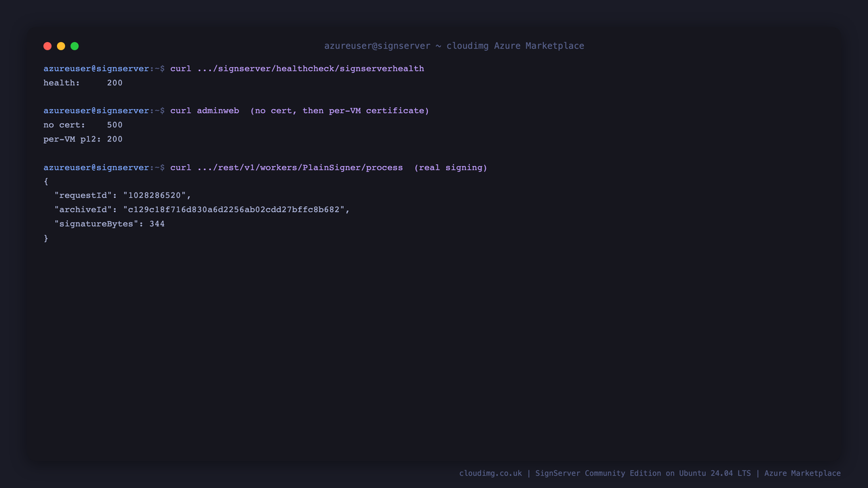Click the closing brace of the JSON output
Screen dimensions: 868x488
point(46,238)
